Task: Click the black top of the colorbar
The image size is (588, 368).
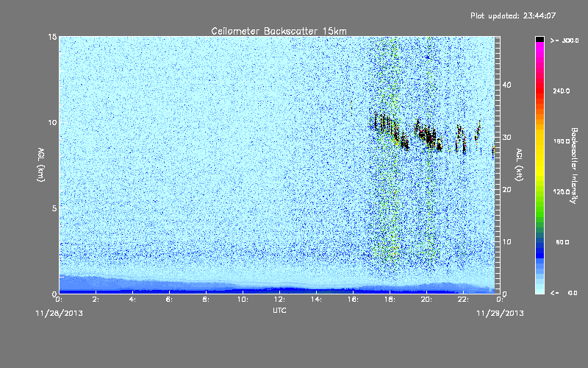Action: (539, 39)
